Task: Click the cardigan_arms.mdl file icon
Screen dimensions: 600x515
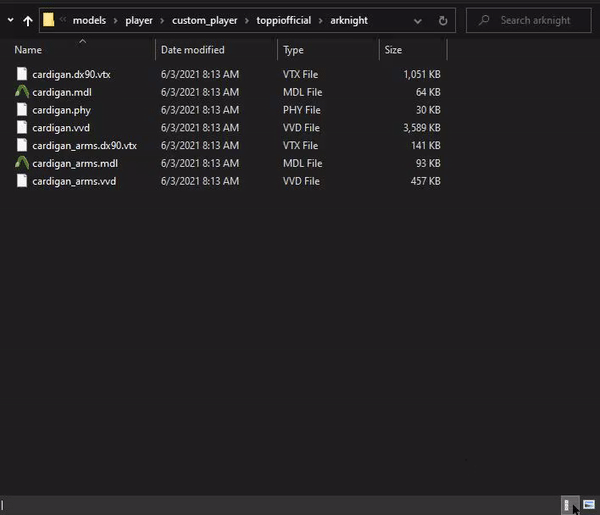Action: (22, 163)
